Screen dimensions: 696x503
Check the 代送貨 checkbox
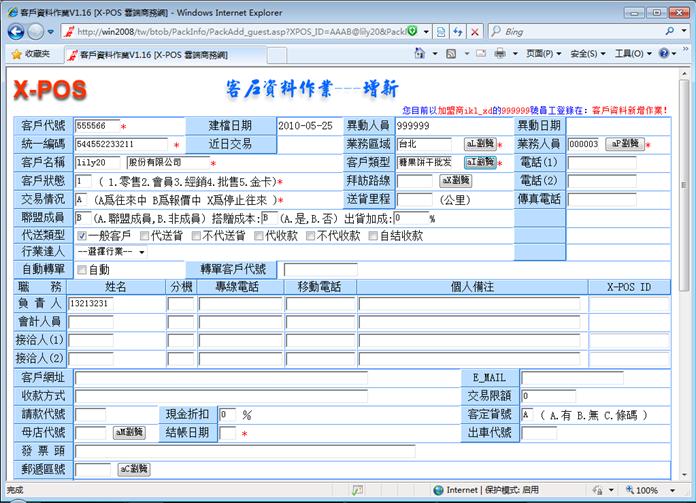[145, 235]
